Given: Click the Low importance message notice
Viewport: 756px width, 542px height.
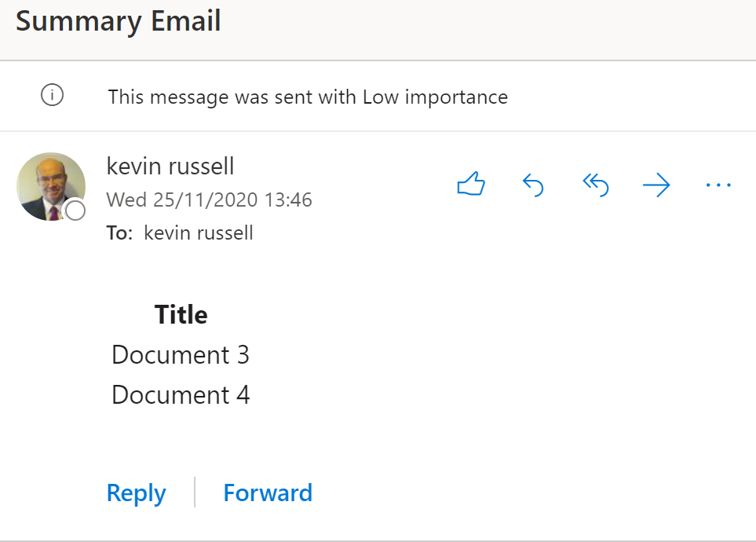Looking at the screenshot, I should (x=308, y=97).
